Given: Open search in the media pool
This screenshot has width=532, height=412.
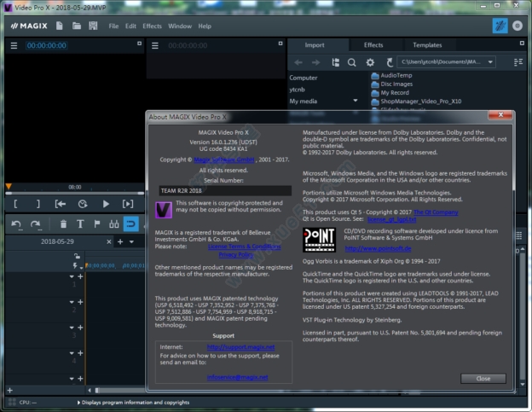Looking at the screenshot, I should point(352,62).
